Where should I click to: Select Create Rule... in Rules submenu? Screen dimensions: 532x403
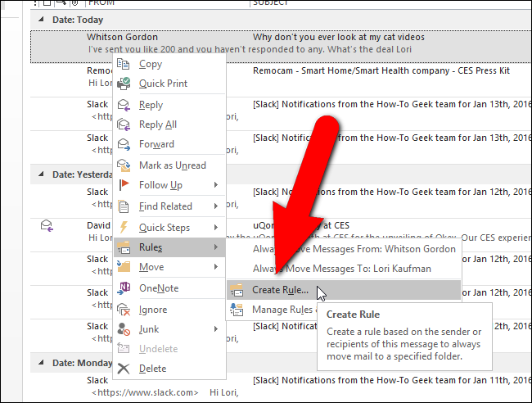344,290
